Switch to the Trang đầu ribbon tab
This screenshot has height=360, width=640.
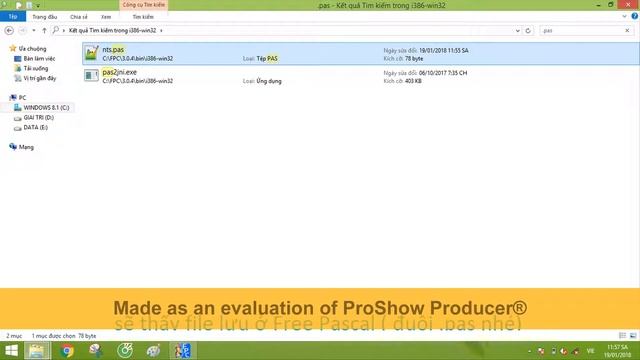[44, 17]
